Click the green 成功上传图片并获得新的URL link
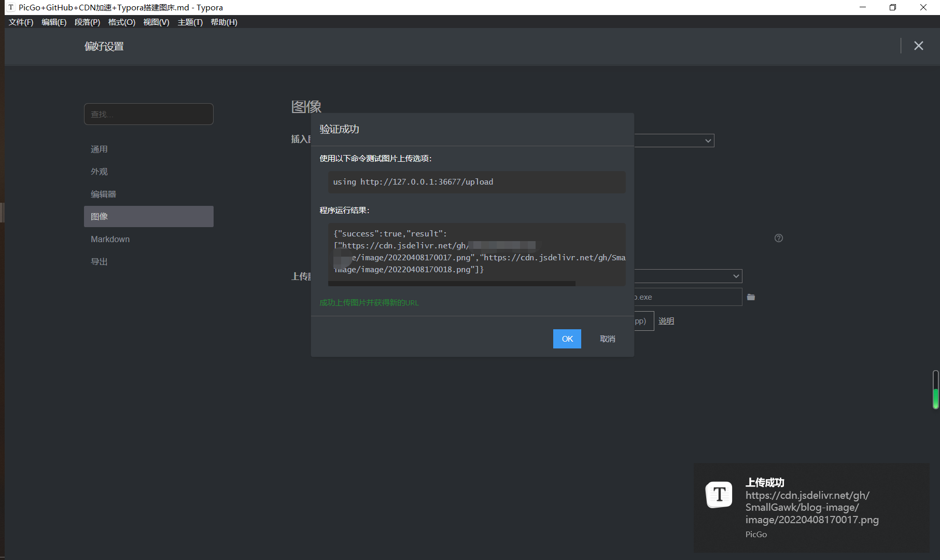The height and width of the screenshot is (560, 940). pos(369,302)
